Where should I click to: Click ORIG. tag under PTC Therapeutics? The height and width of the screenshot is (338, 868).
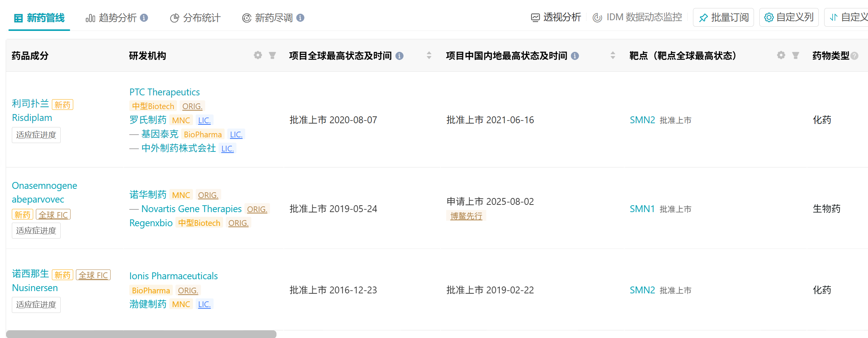point(192,106)
